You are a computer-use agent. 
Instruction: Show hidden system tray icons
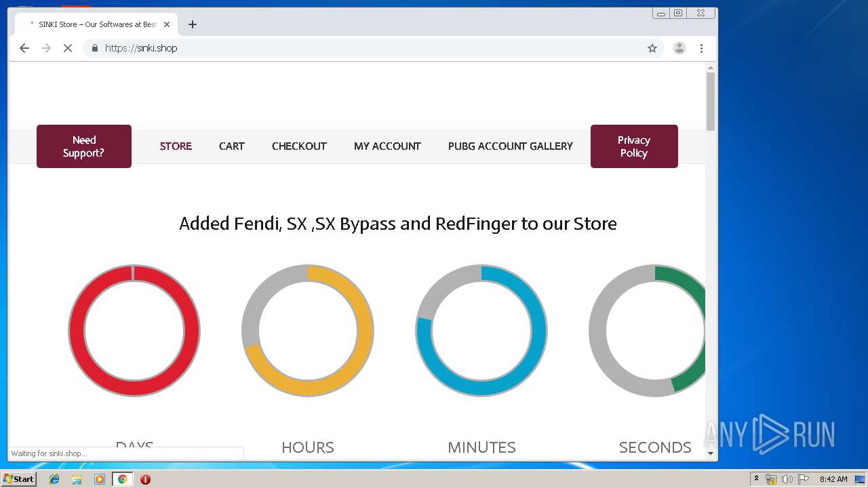[x=756, y=479]
